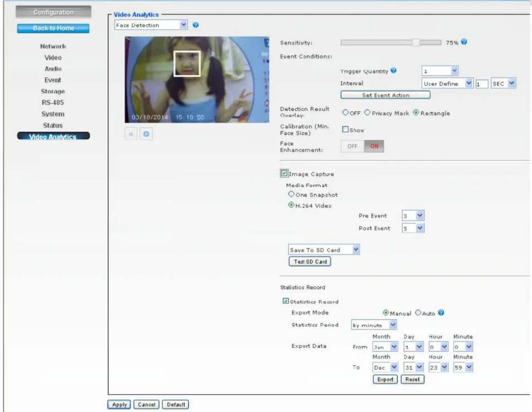Open the Video settings menu
The width and height of the screenshot is (532, 412).
click(x=53, y=57)
